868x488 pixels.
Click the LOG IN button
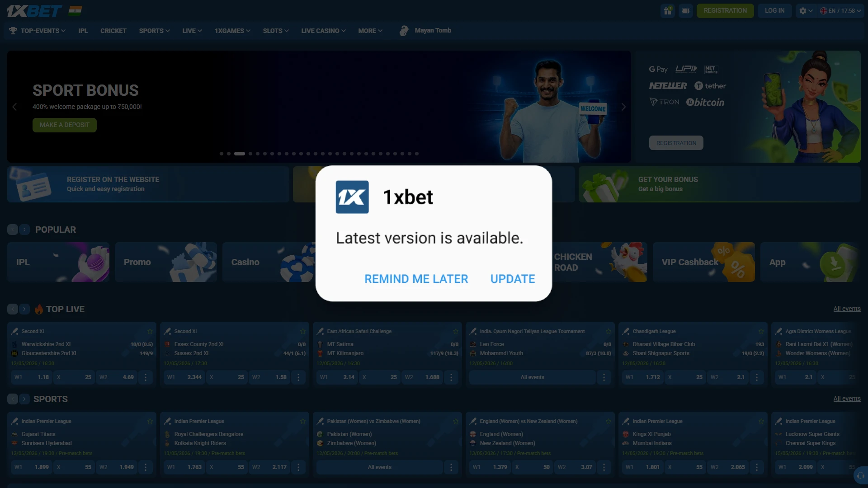pyautogui.click(x=774, y=11)
